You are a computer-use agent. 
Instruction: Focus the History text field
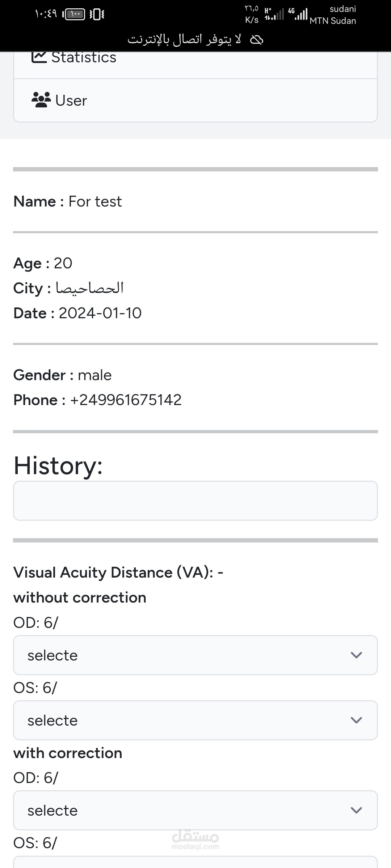pyautogui.click(x=195, y=501)
